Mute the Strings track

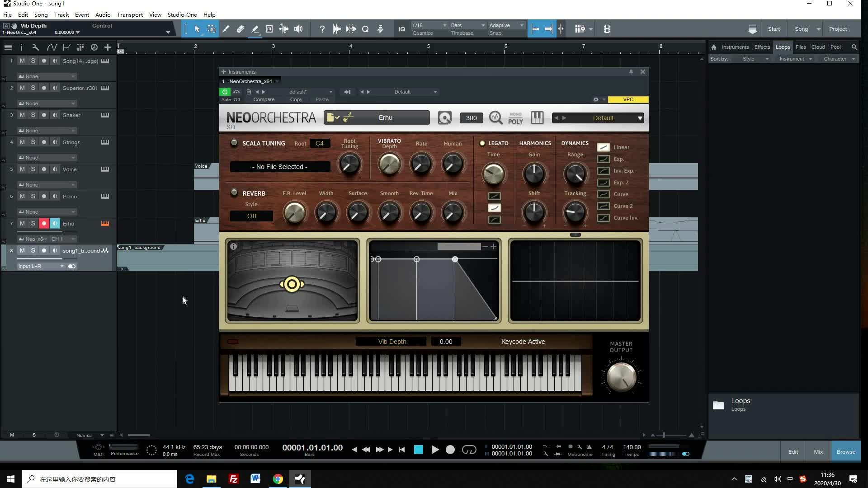coord(22,142)
